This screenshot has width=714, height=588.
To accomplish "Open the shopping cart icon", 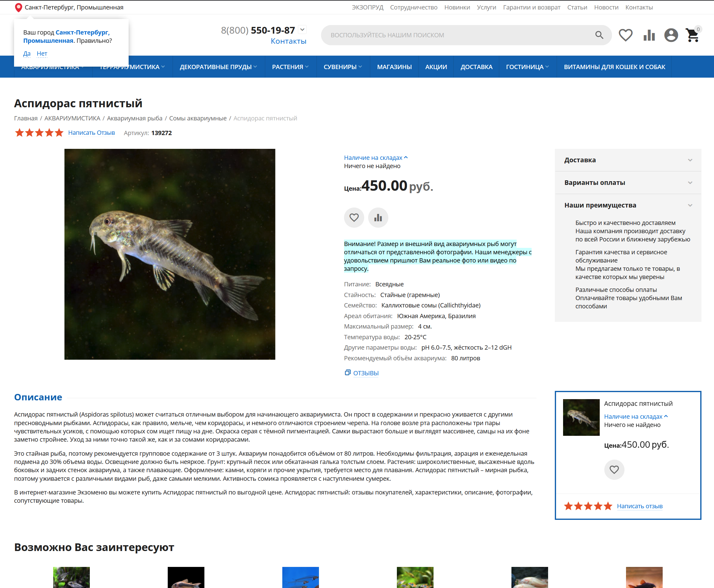I will coord(692,35).
